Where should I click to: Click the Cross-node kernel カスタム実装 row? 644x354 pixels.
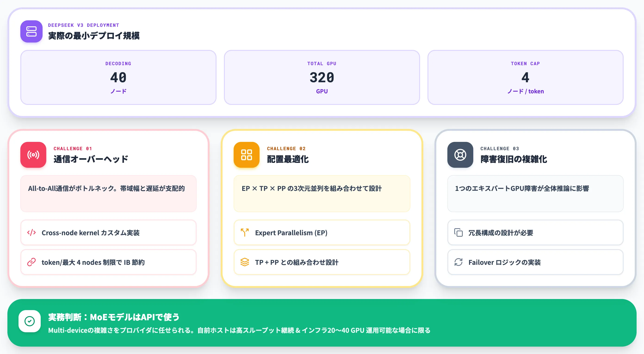pyautogui.click(x=108, y=233)
